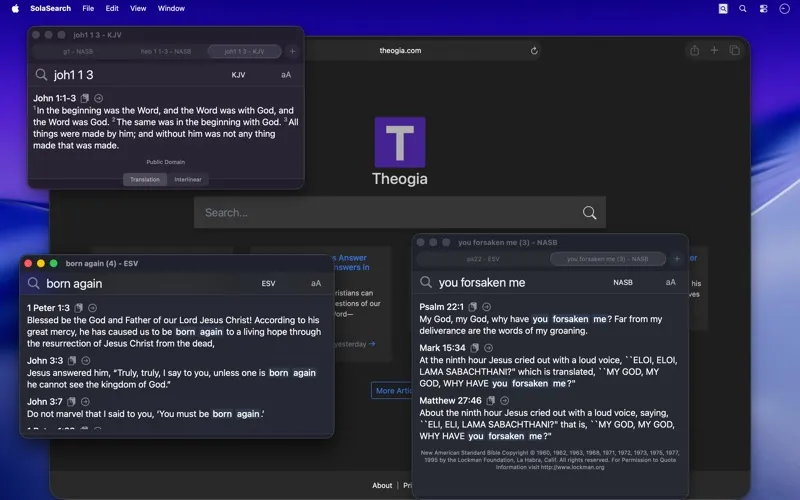Image resolution: width=800 pixels, height=500 pixels.
Task: Open KJV translation selector
Action: (x=238, y=75)
